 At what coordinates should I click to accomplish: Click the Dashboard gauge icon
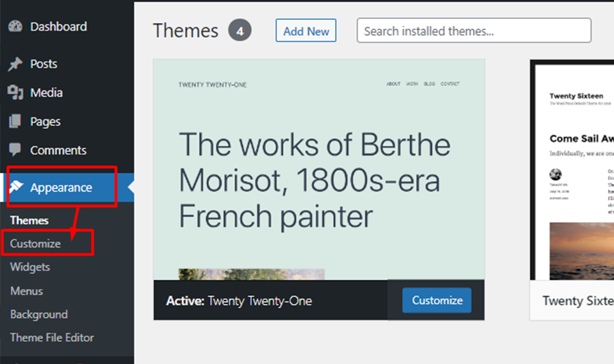(15, 26)
